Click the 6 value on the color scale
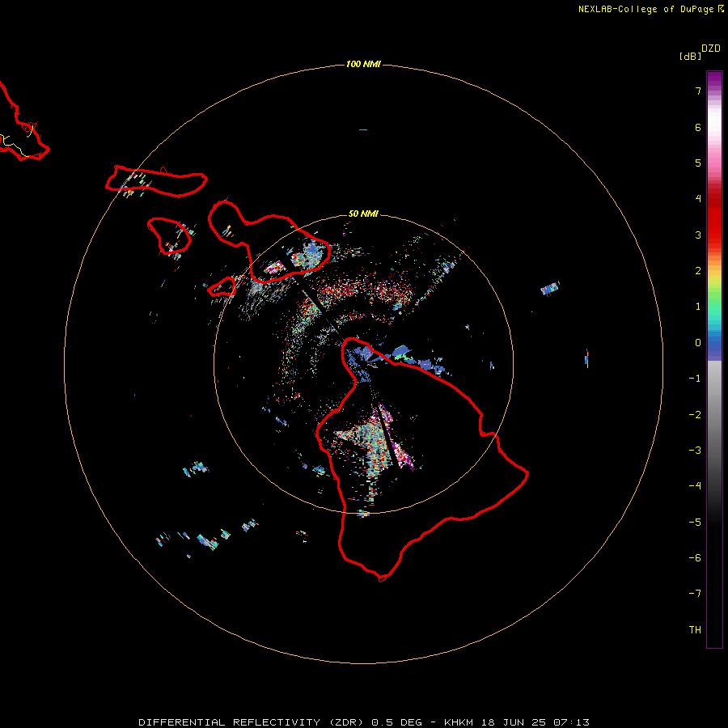 click(698, 127)
